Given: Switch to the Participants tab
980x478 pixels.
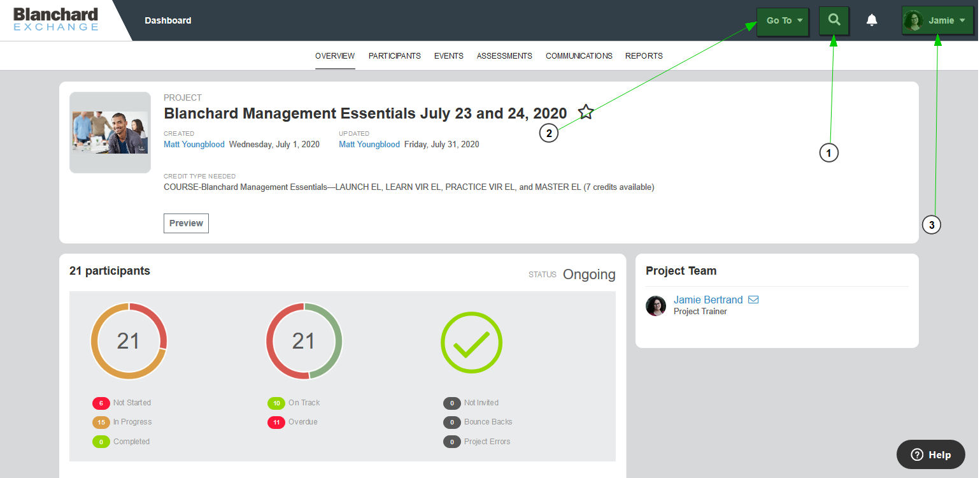Looking at the screenshot, I should (x=395, y=56).
